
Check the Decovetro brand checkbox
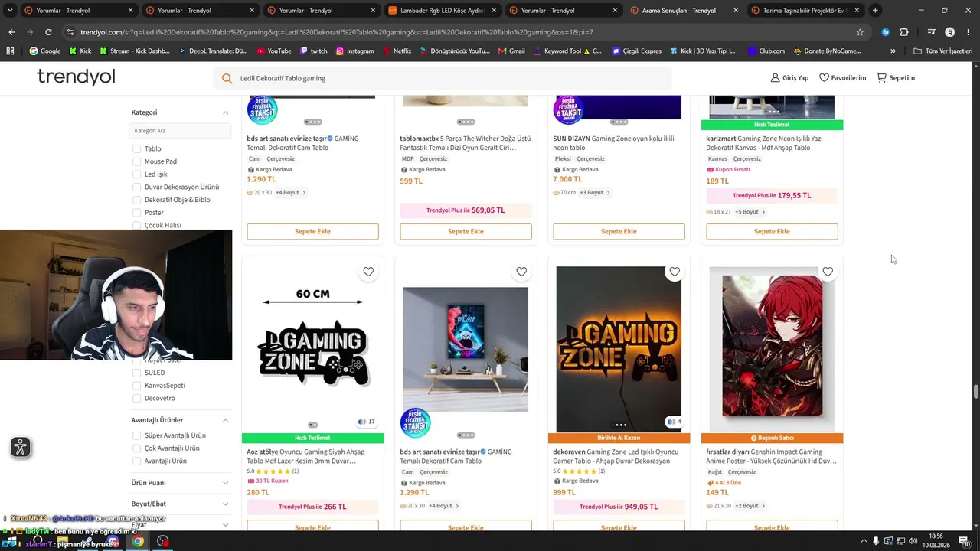[136, 398]
